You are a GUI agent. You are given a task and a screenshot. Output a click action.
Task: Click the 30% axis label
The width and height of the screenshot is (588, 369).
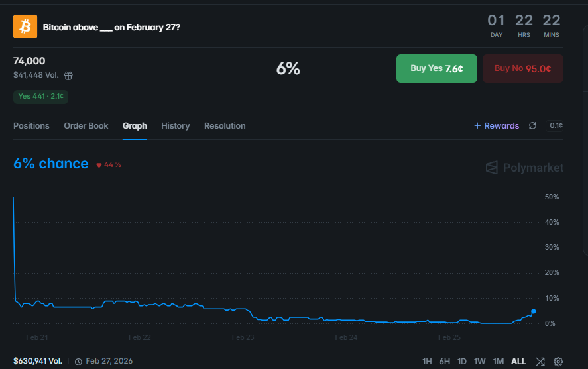tap(552, 247)
